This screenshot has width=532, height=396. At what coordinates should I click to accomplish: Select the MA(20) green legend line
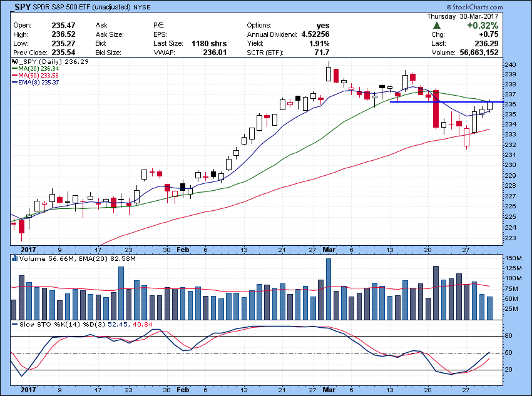[14, 69]
